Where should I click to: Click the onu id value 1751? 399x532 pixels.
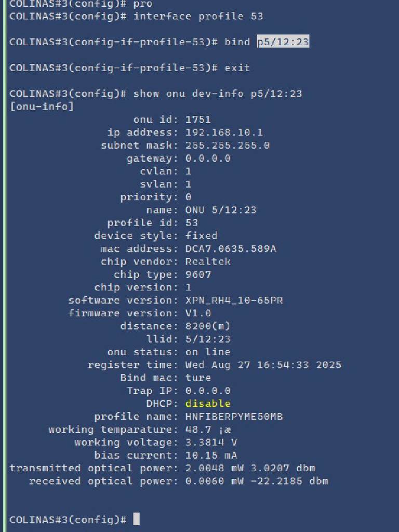pyautogui.click(x=198, y=119)
